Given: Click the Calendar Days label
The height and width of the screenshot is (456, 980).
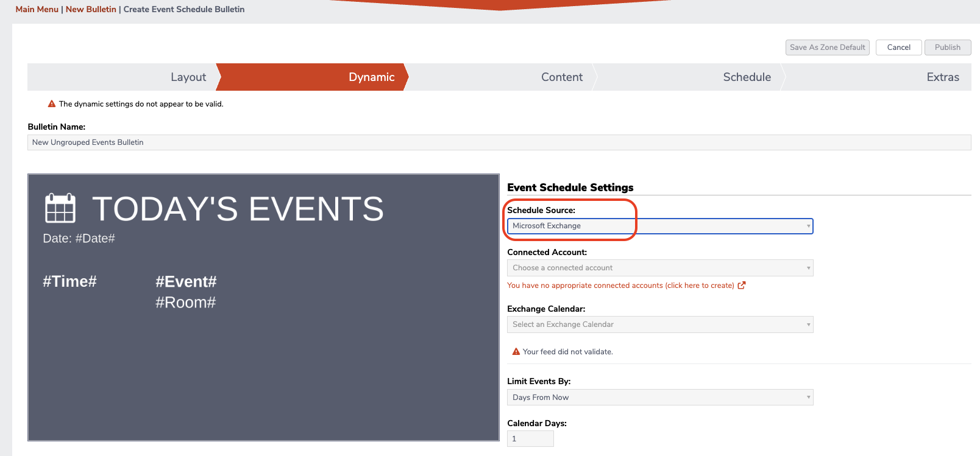Looking at the screenshot, I should pos(537,424).
